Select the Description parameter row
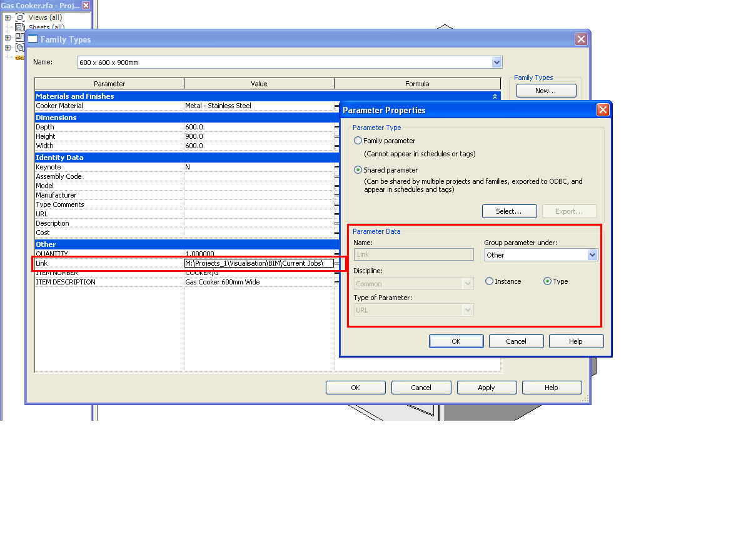This screenshot has height=542, width=756. point(109,223)
